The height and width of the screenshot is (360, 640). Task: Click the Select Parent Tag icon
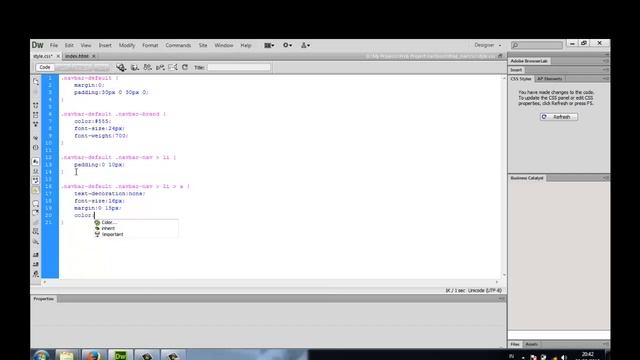pyautogui.click(x=36, y=138)
